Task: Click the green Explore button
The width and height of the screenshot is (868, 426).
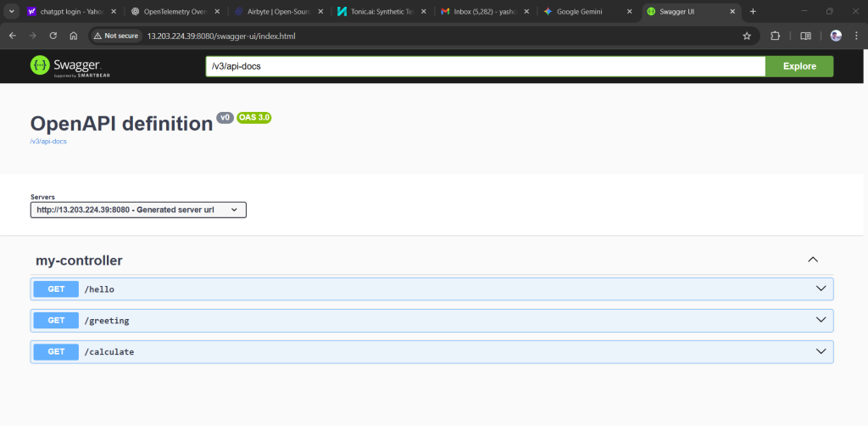Action: coord(799,66)
